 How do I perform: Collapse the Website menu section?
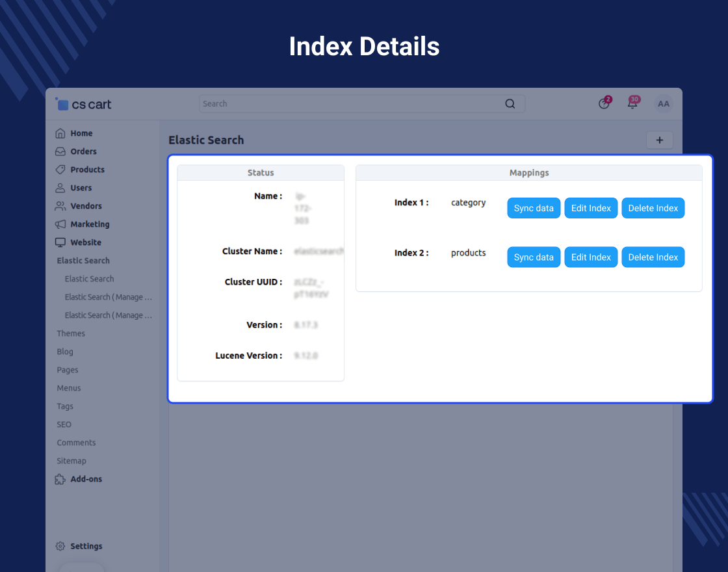[85, 242]
